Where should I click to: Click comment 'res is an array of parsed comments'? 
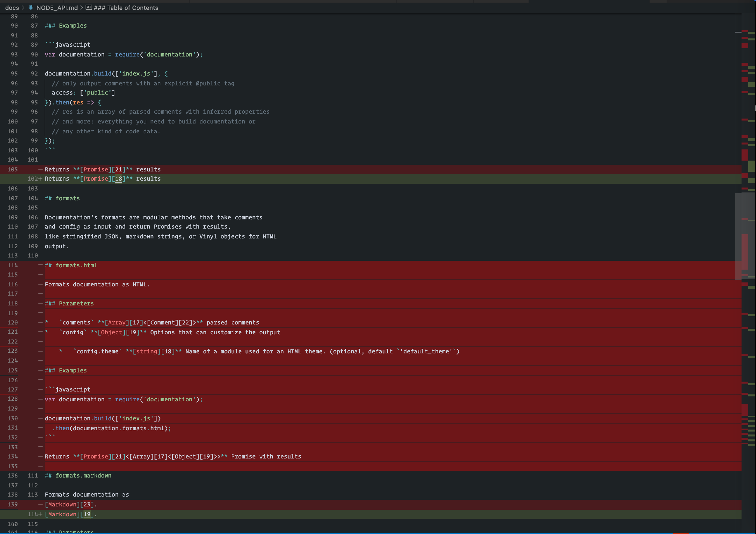pyautogui.click(x=161, y=112)
